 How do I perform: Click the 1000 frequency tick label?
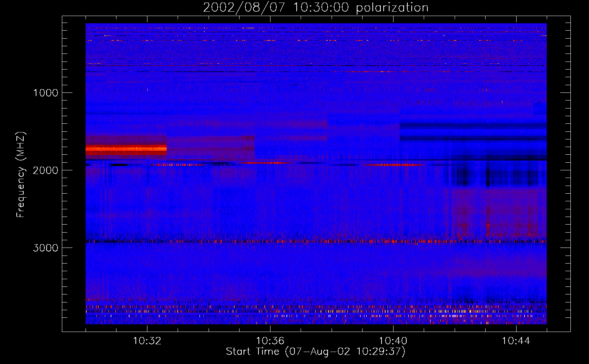point(46,93)
